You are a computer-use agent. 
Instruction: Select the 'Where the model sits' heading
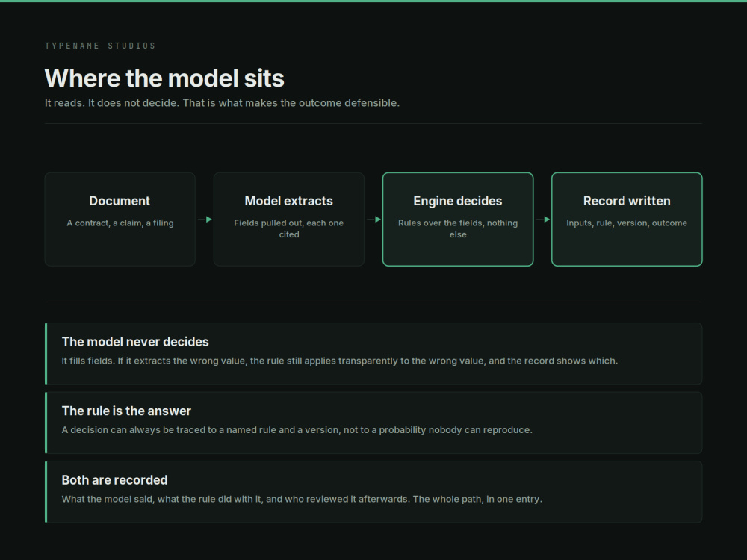coord(164,78)
